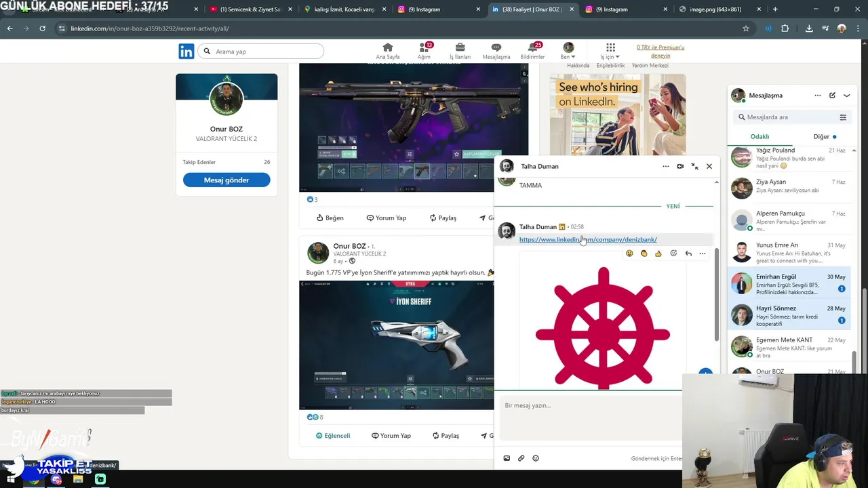Open Onur BOZ profile card name
Image resolution: width=868 pixels, height=488 pixels.
pos(226,129)
